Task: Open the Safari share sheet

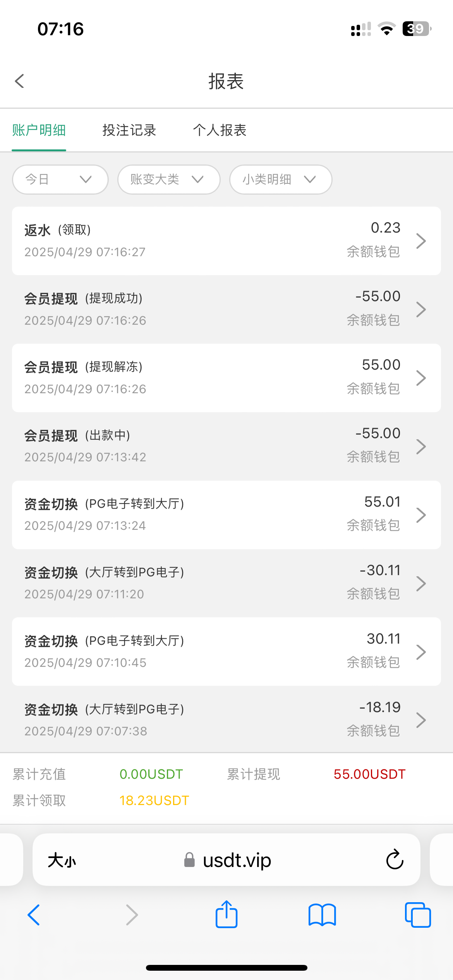Action: click(x=226, y=915)
